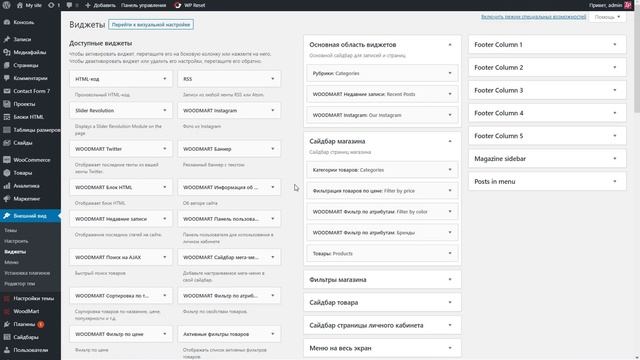
Task: Click the Перейти к визуальной настройке button
Action: tap(151, 24)
